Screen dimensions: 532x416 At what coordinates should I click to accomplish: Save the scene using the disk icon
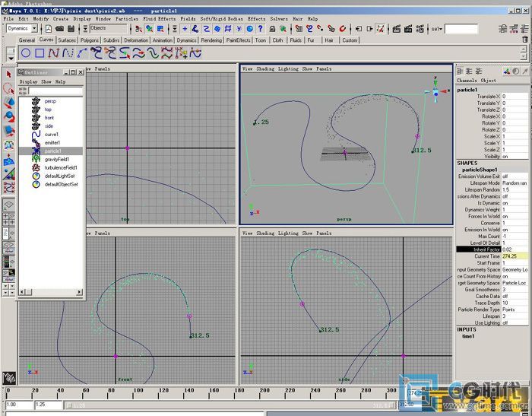point(71,29)
